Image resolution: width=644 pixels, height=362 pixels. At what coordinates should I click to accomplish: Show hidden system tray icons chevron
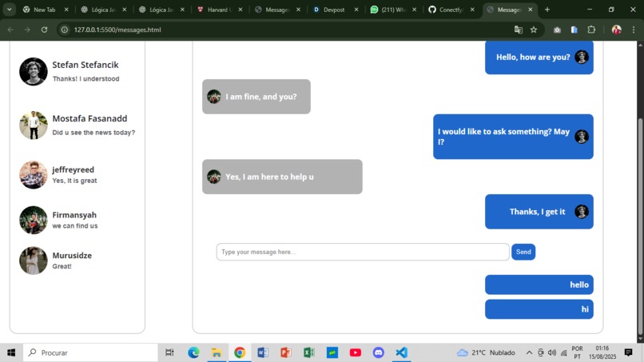pos(530,352)
